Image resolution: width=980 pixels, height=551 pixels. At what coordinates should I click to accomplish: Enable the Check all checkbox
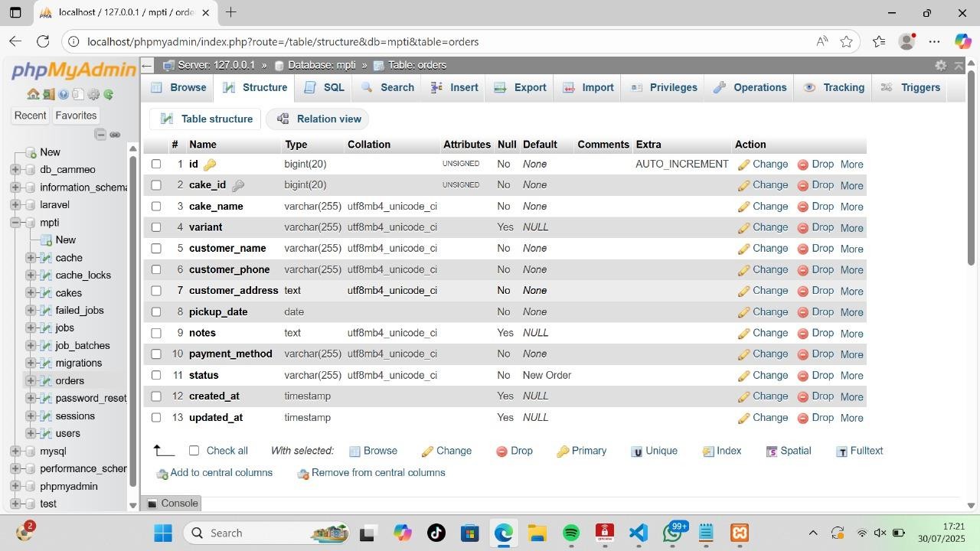pos(194,451)
